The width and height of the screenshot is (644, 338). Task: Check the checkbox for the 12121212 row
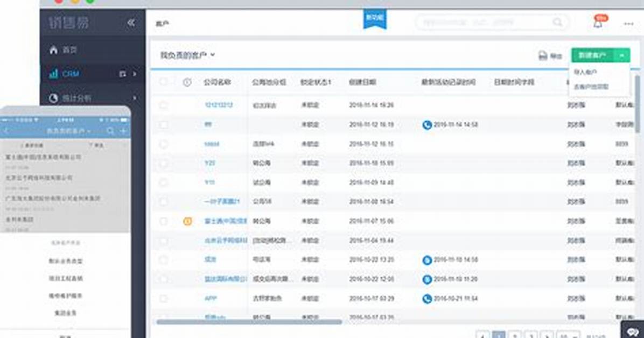(x=164, y=105)
